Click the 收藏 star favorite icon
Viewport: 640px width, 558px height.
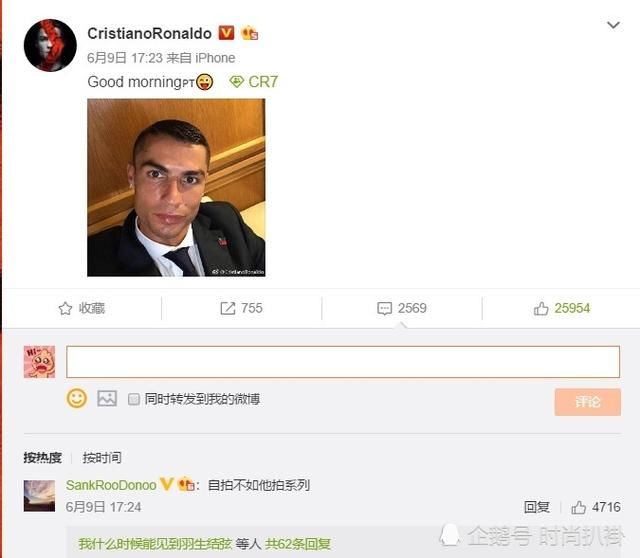pos(65,308)
